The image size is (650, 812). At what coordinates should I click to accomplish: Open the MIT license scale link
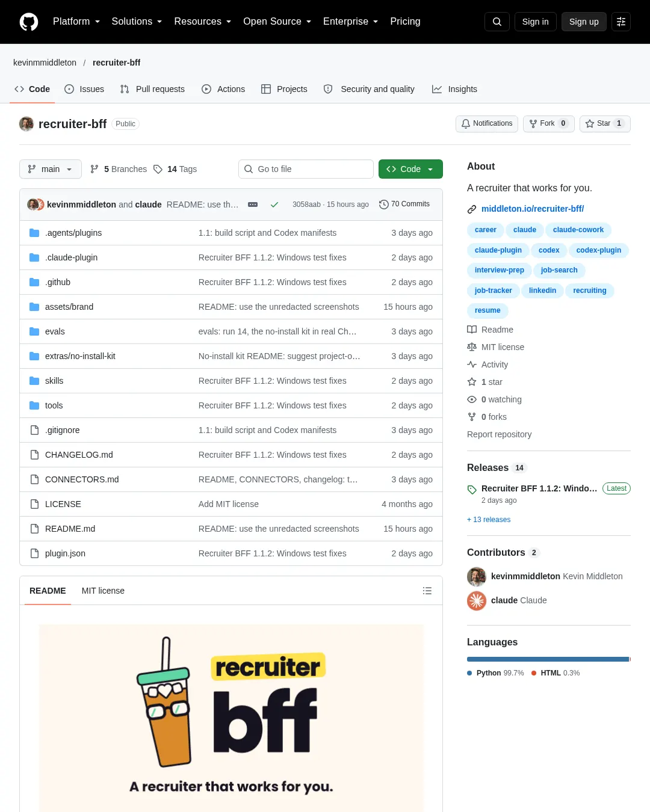click(496, 347)
